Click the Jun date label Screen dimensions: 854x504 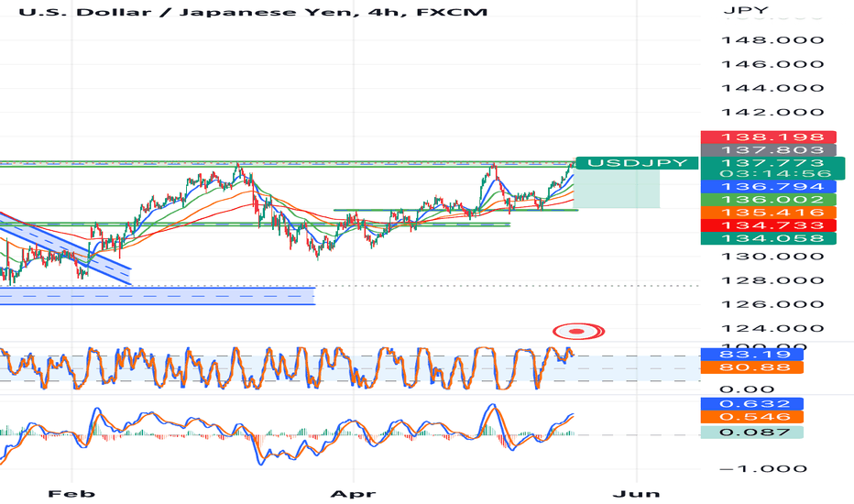(x=636, y=494)
